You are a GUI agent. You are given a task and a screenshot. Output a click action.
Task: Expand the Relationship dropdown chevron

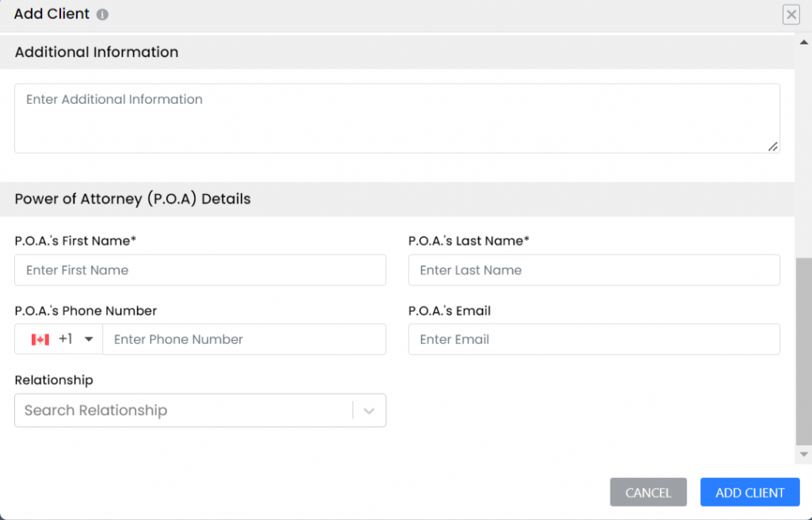(368, 410)
